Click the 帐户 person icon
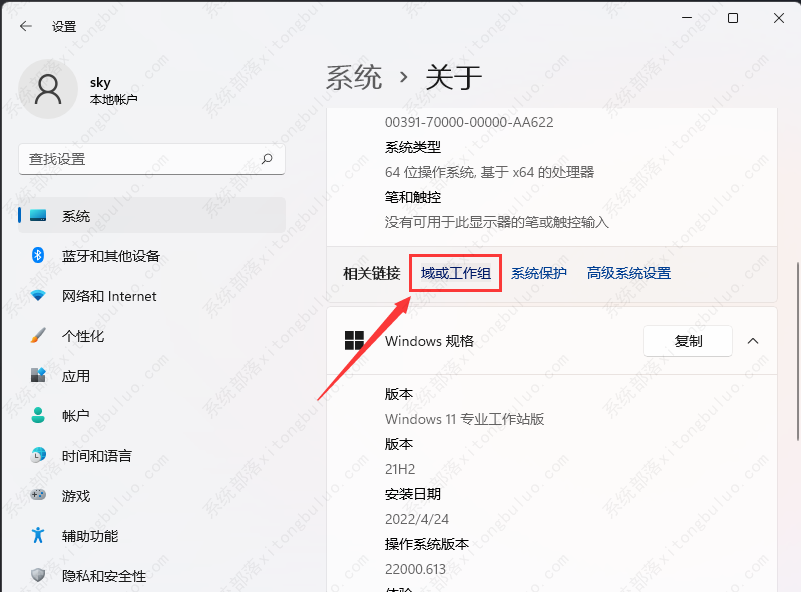 click(x=36, y=415)
